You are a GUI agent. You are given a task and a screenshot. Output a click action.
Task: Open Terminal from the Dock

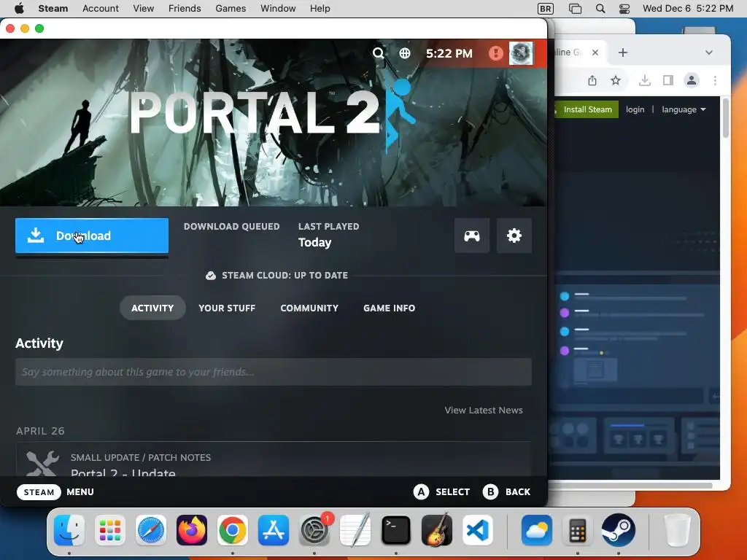[396, 530]
